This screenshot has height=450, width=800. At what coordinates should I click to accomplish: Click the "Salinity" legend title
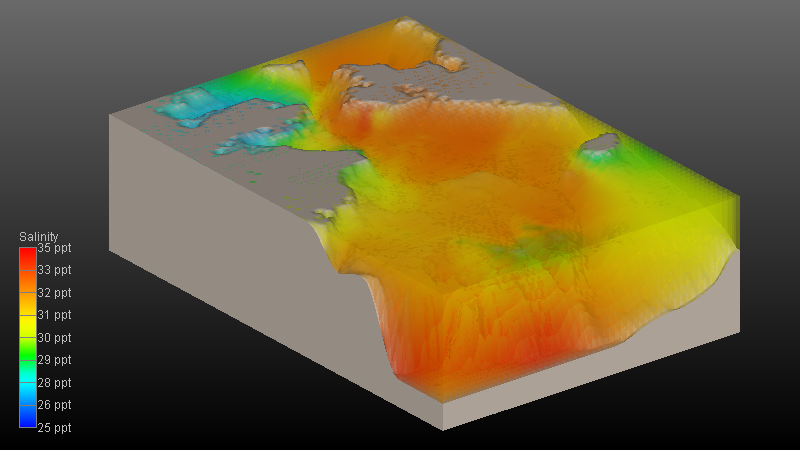pos(39,237)
